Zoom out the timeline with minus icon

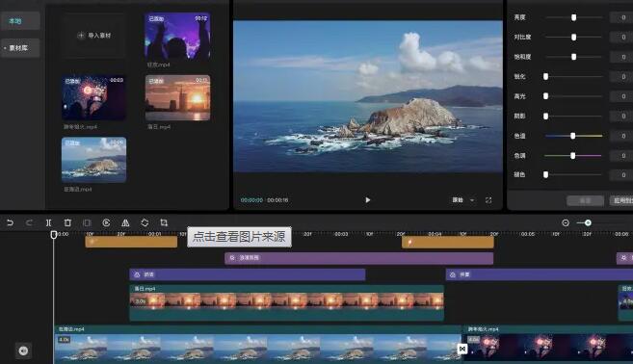(566, 222)
